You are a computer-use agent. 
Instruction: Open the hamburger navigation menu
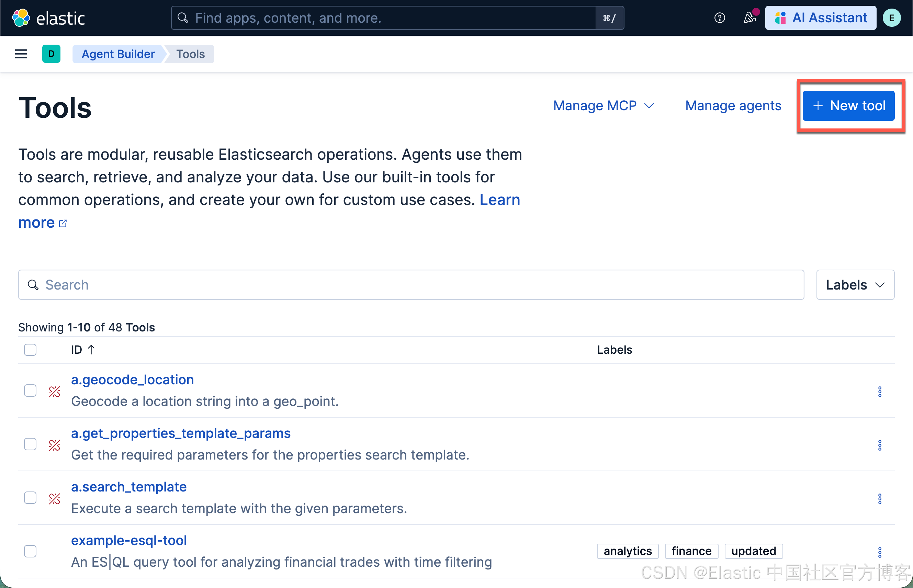pyautogui.click(x=21, y=54)
